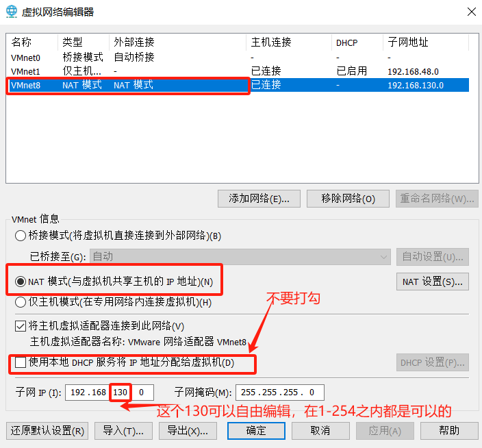Click the 子网地址 column header

pos(426,42)
